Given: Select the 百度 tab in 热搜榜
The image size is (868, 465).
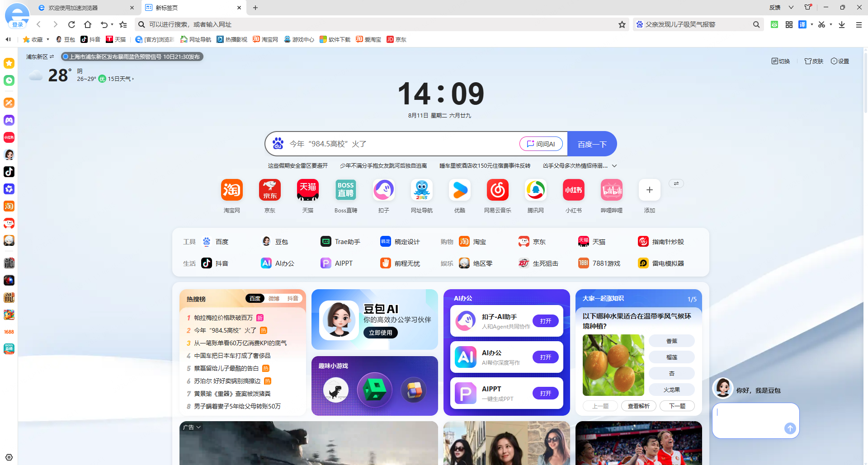Looking at the screenshot, I should pyautogui.click(x=255, y=299).
